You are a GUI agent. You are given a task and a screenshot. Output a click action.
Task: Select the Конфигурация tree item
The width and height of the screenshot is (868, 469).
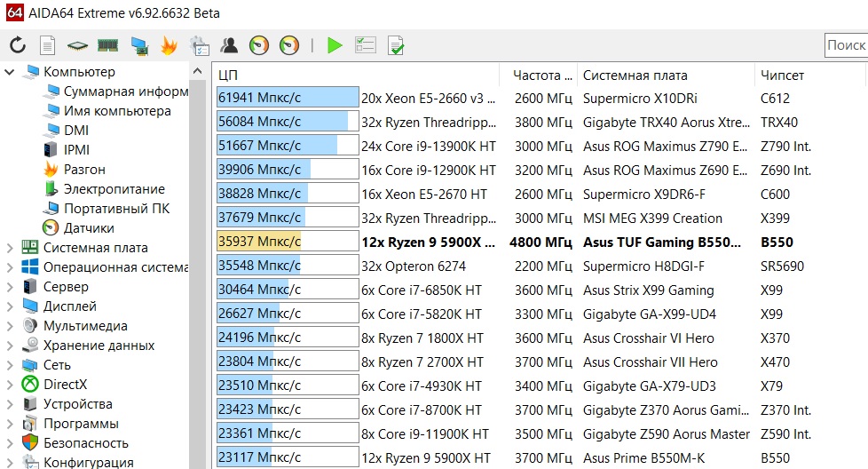pyautogui.click(x=89, y=463)
